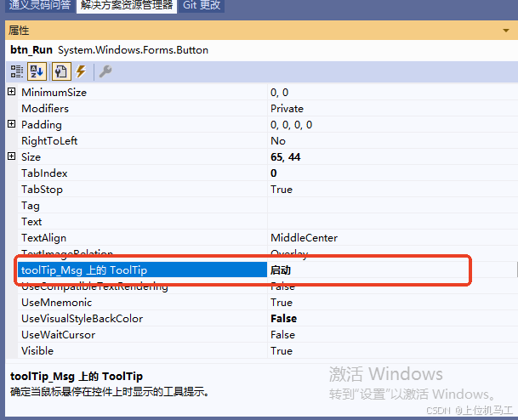The width and height of the screenshot is (518, 420).
Task: Click the Property Pages wrench icon
Action: tap(105, 71)
